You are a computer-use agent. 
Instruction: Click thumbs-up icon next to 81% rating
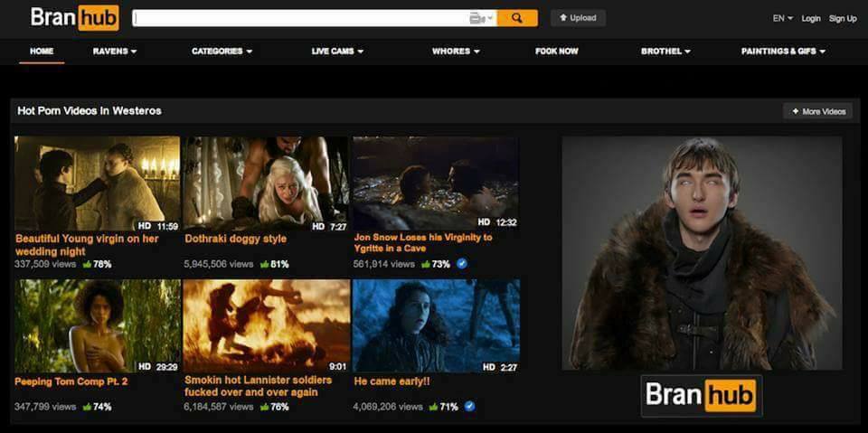click(265, 265)
